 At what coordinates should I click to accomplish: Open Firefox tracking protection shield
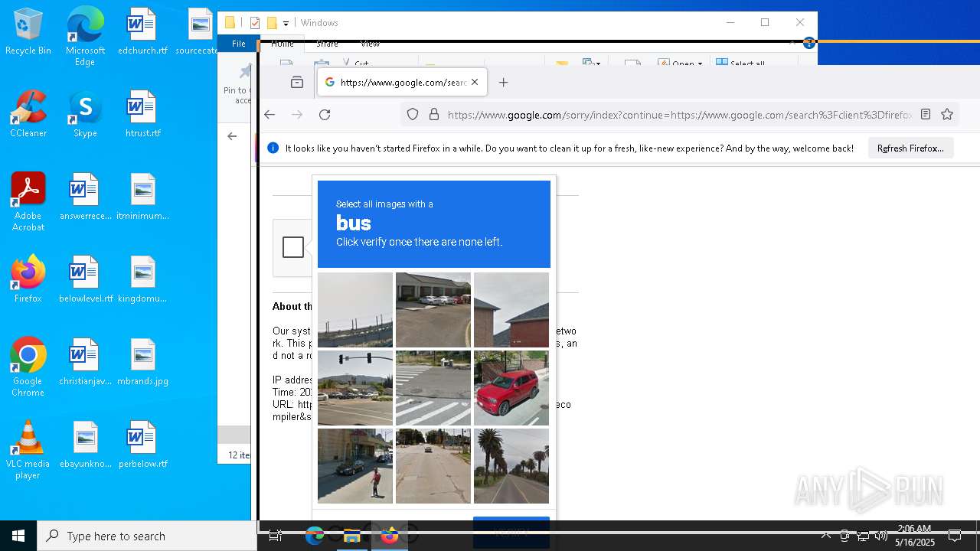pos(413,115)
